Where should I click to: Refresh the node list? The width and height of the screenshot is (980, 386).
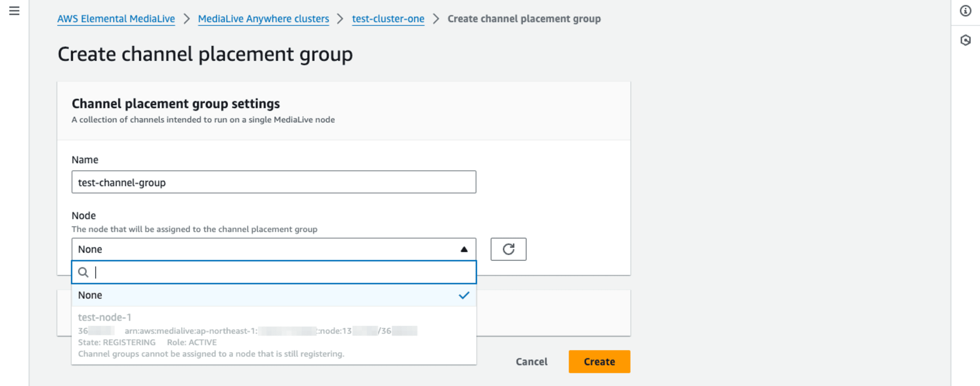(508, 249)
